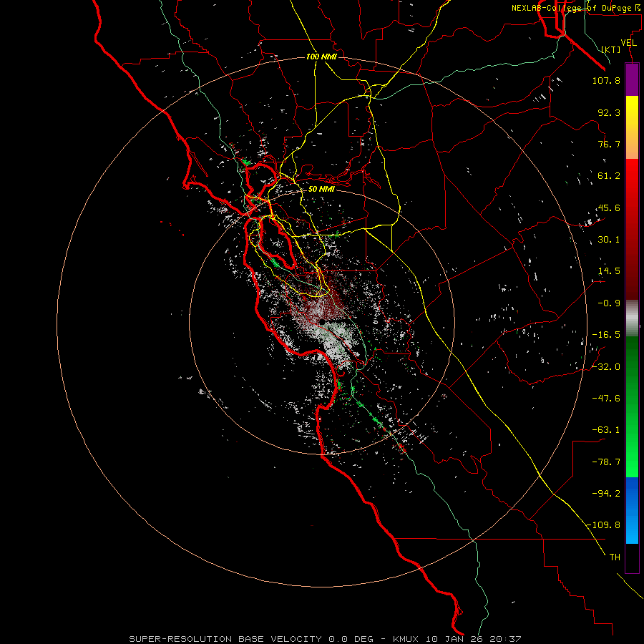644x644 pixels.
Task: Pick the blue segment of velocity color bar
Action: (x=632, y=510)
